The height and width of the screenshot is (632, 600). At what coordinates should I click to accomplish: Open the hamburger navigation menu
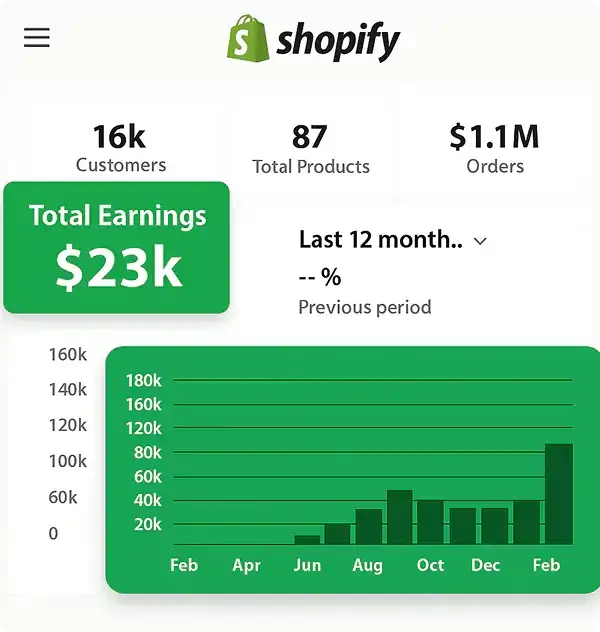(37, 38)
